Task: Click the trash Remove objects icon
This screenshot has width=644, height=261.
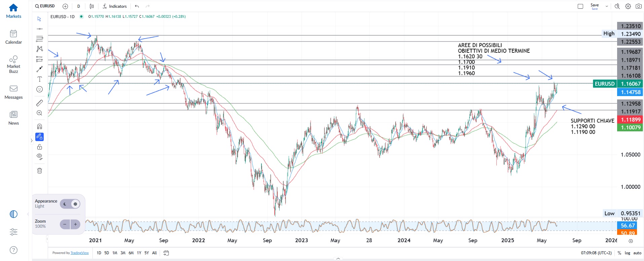Action: click(39, 171)
